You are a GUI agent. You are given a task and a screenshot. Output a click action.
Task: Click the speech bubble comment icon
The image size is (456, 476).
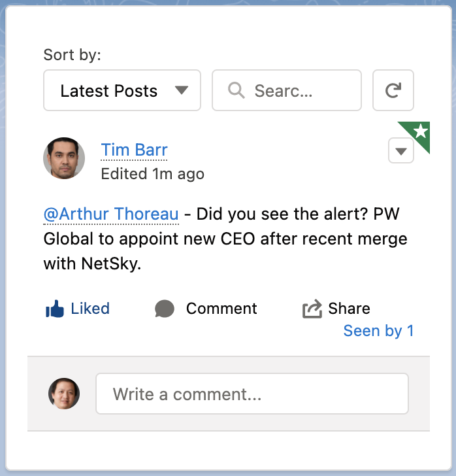165,309
